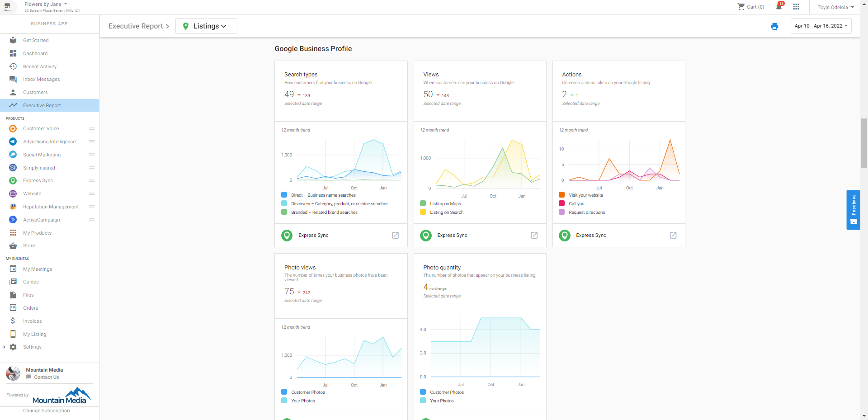Click the SimplyInsured product icon

tap(13, 168)
